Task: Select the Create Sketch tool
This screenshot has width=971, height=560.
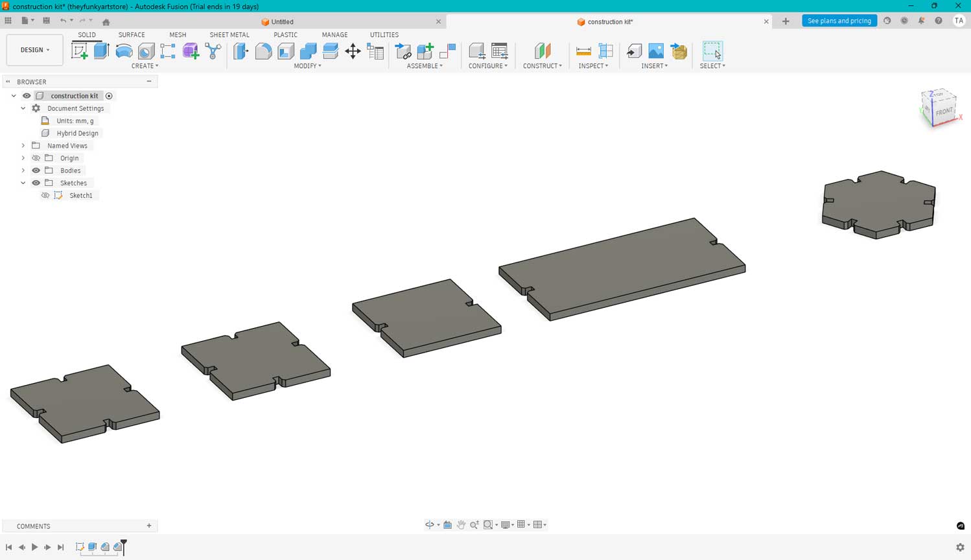Action: pos(80,51)
